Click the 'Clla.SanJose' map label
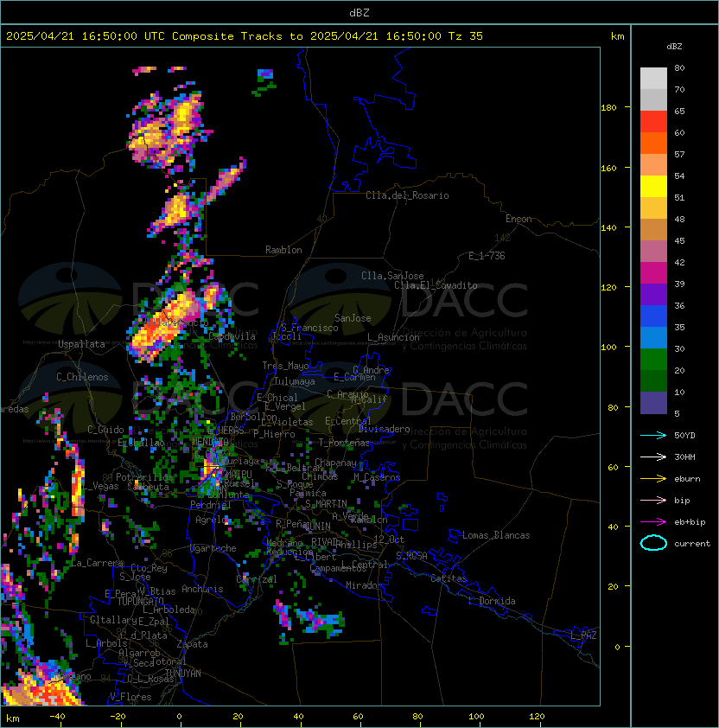The width and height of the screenshot is (719, 728). (392, 276)
